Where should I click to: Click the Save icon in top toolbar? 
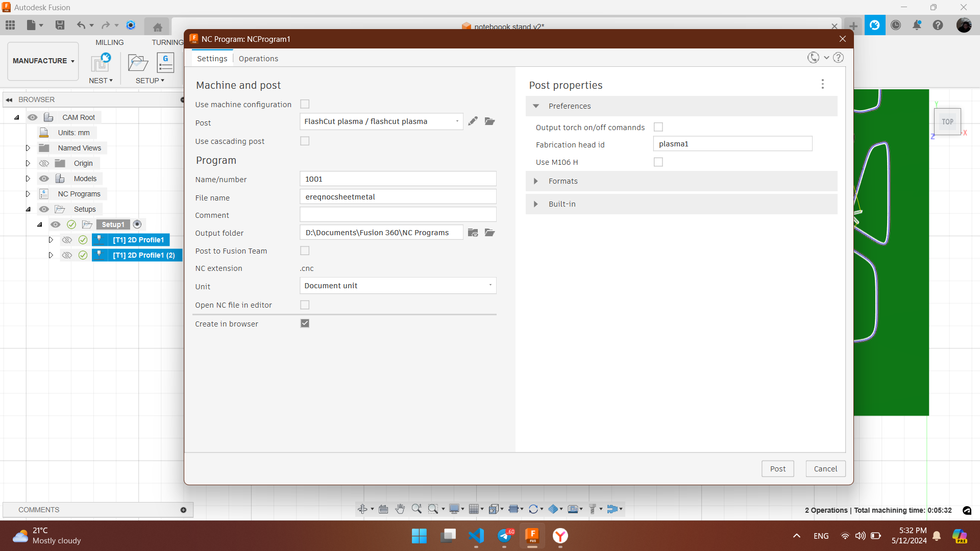[x=60, y=25]
